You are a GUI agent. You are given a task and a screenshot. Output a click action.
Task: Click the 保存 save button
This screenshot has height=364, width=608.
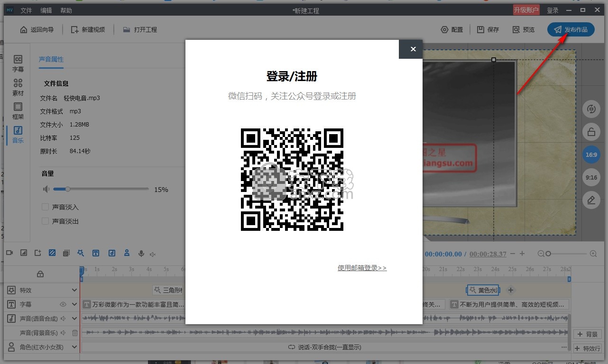[x=488, y=29]
